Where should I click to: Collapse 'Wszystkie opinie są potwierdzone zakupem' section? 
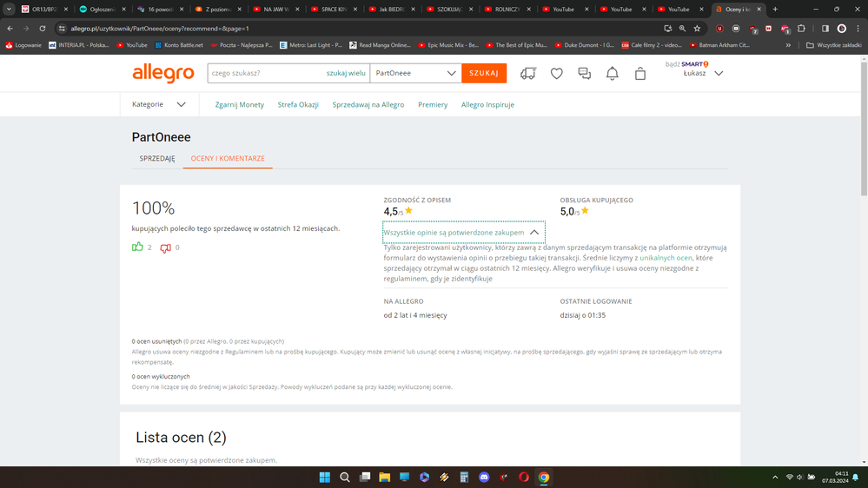(464, 233)
